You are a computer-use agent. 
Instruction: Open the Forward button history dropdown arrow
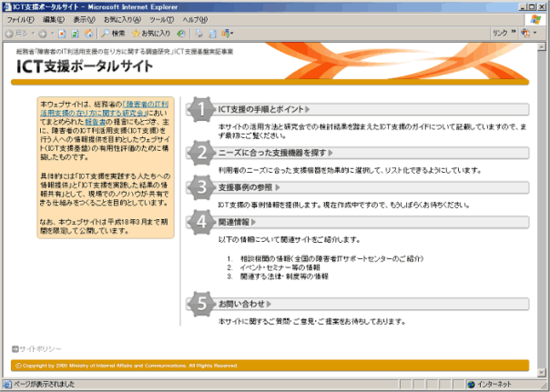(x=52, y=34)
